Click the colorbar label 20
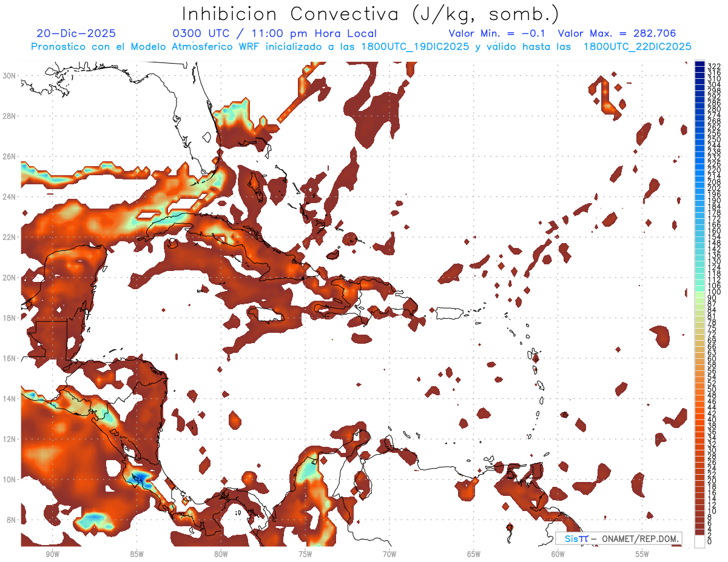 click(712, 481)
